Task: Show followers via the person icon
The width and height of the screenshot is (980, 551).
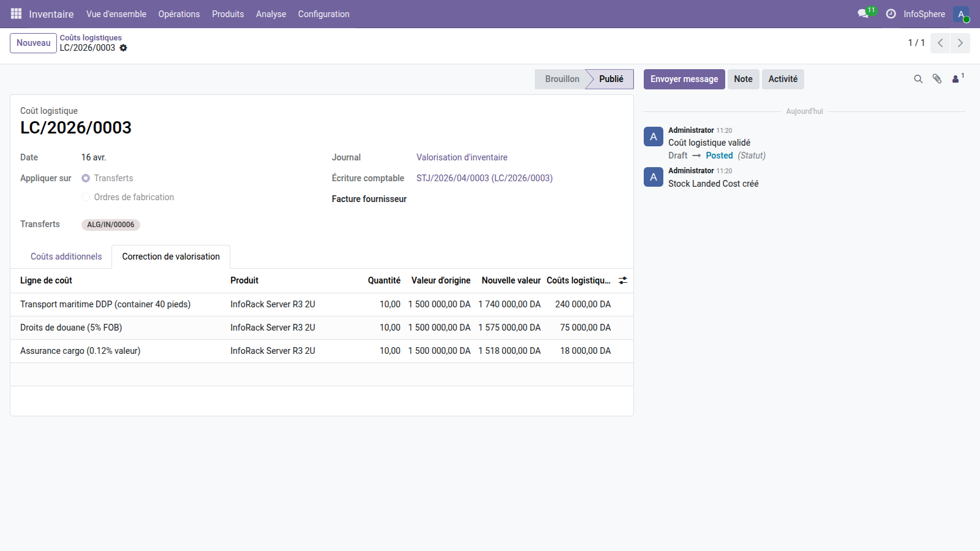Action: pyautogui.click(x=956, y=79)
